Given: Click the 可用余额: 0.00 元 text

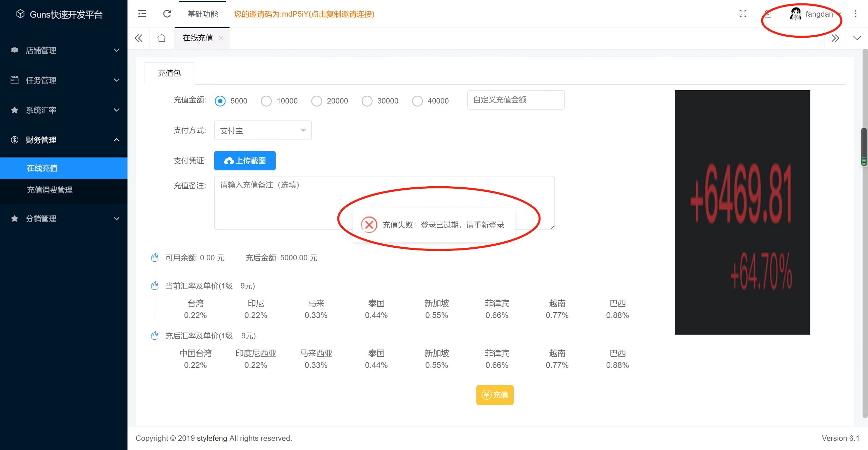Looking at the screenshot, I should pyautogui.click(x=195, y=258).
